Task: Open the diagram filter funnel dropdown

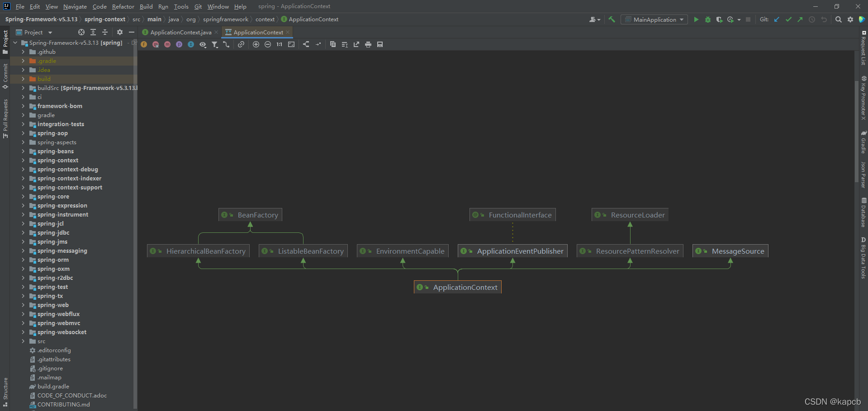Action: coord(215,44)
